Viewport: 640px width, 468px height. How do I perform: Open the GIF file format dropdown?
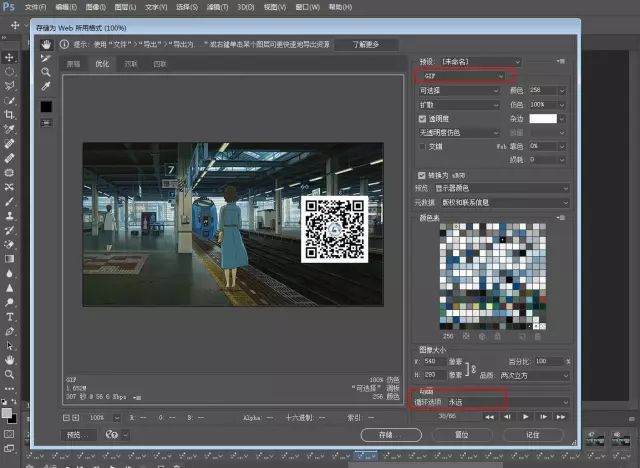coord(462,76)
